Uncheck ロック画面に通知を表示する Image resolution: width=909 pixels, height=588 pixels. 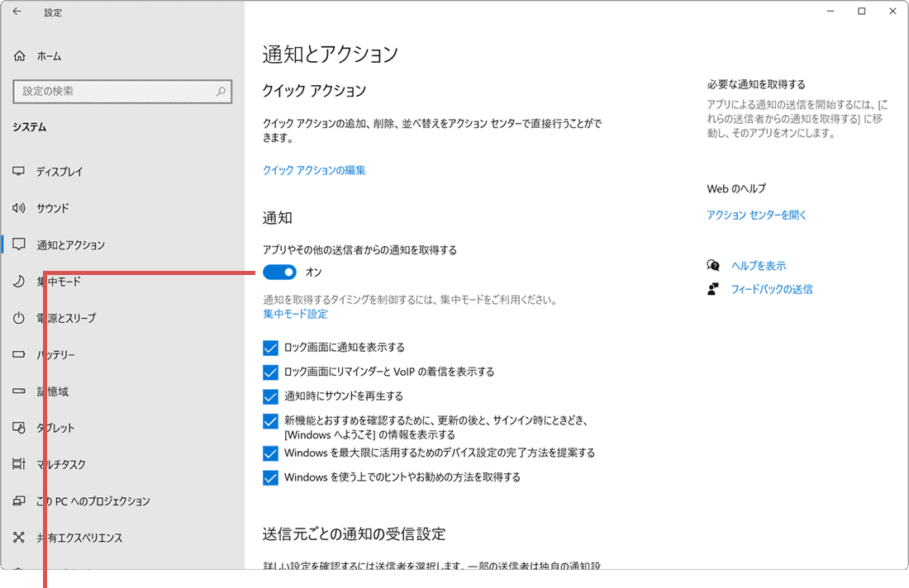[270, 348]
